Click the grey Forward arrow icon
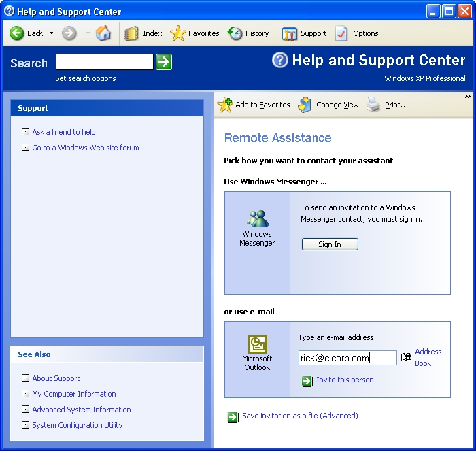Image resolution: width=476 pixels, height=451 pixels. pyautogui.click(x=69, y=33)
